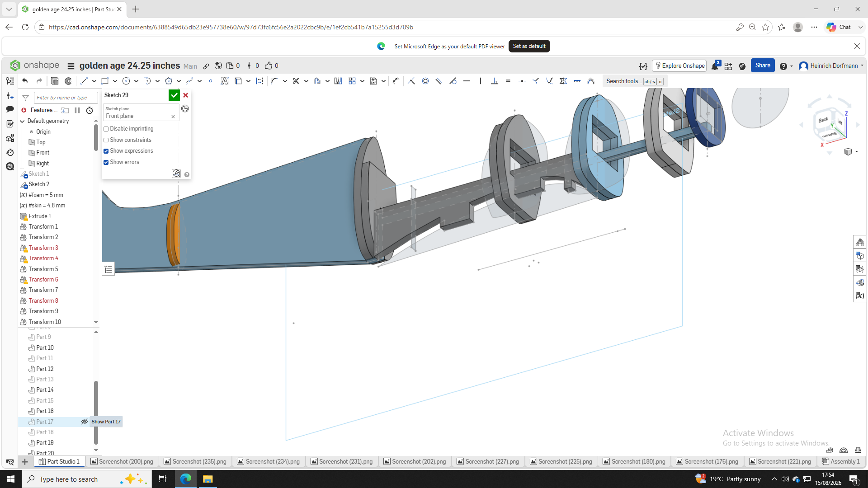Image resolution: width=868 pixels, height=488 pixels.
Task: Open the Rectangle tool dropdown arrow
Action: 115,81
